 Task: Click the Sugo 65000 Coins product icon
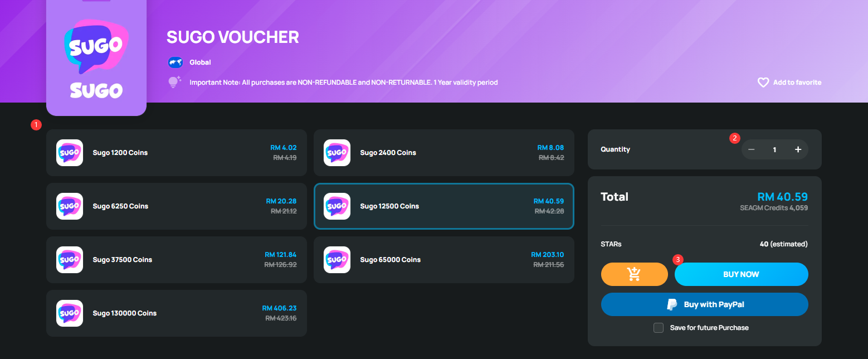[337, 260]
